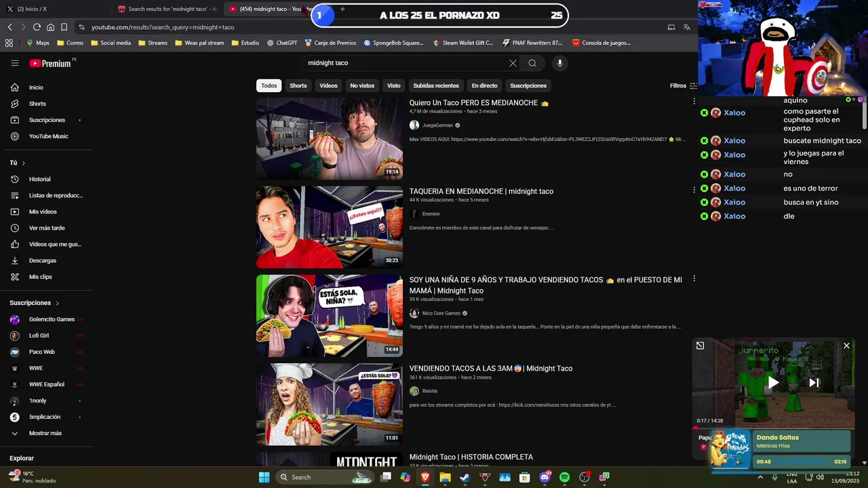868x488 pixels.
Task: Open Spotify from the taskbar
Action: click(x=565, y=477)
